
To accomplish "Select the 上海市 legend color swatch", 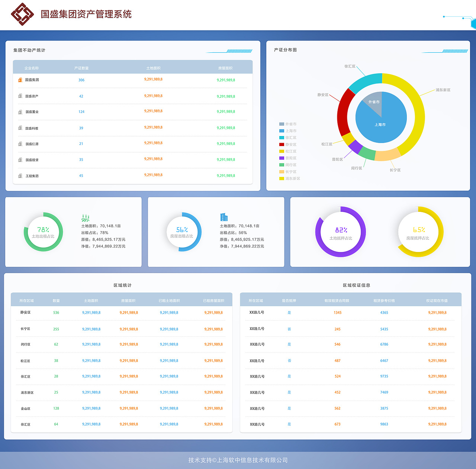I will (282, 131).
